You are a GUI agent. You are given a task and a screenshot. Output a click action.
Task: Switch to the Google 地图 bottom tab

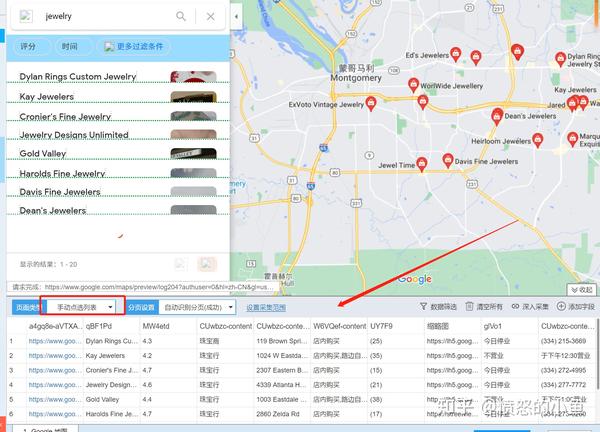click(46, 429)
